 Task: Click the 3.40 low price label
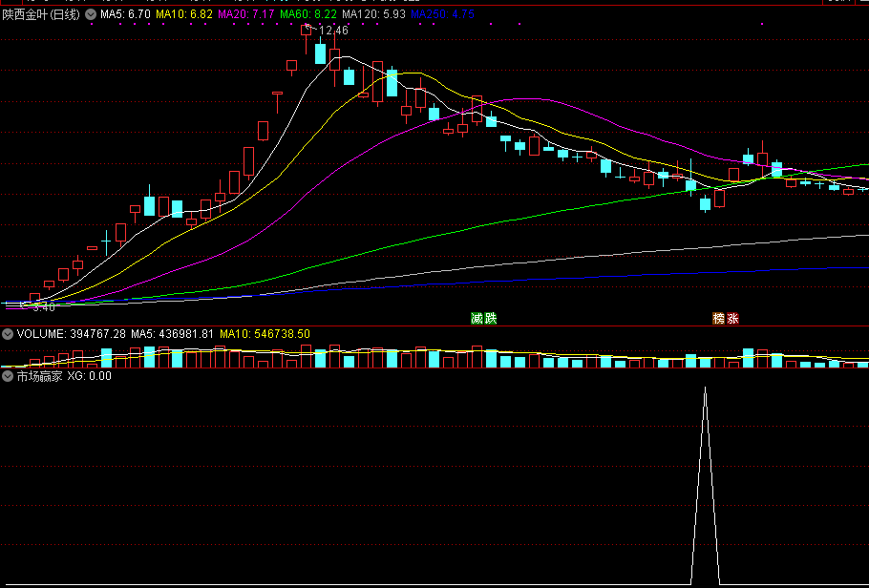44,307
